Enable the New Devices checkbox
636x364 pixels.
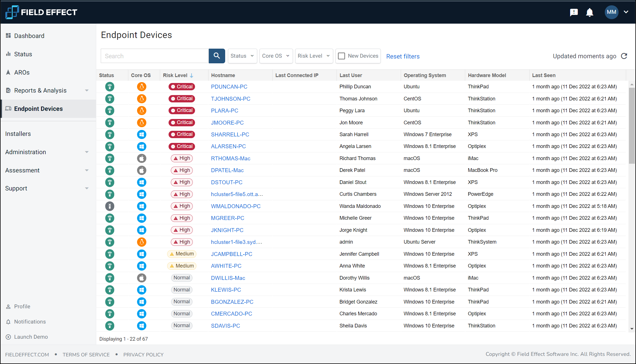coord(341,56)
